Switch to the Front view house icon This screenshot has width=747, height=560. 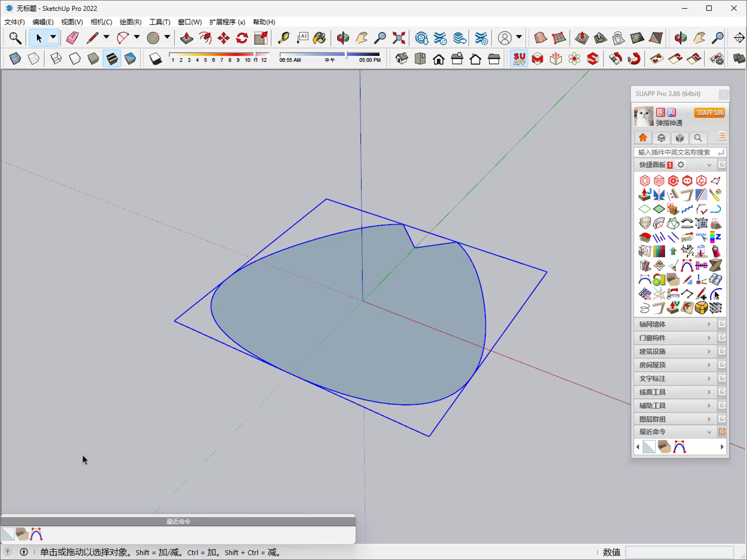click(x=439, y=59)
